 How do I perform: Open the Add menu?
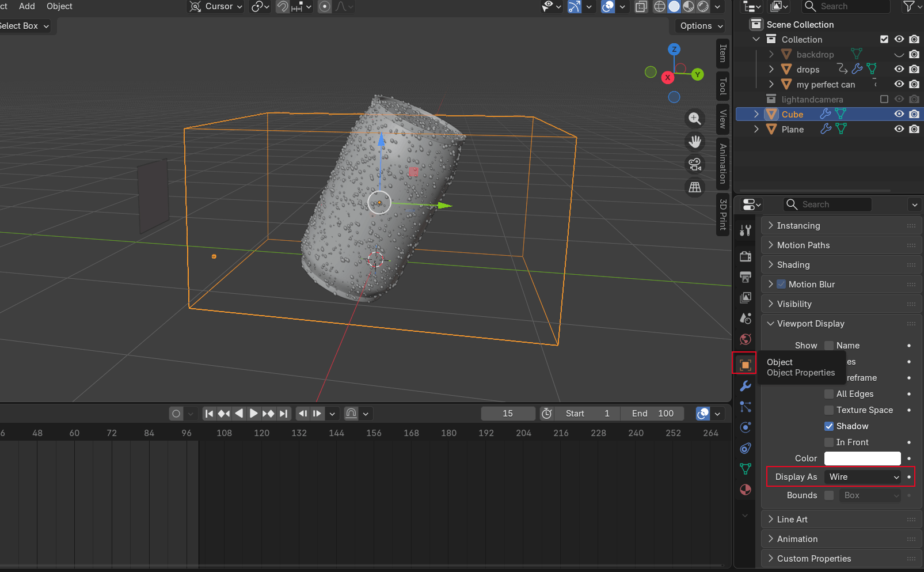point(27,6)
